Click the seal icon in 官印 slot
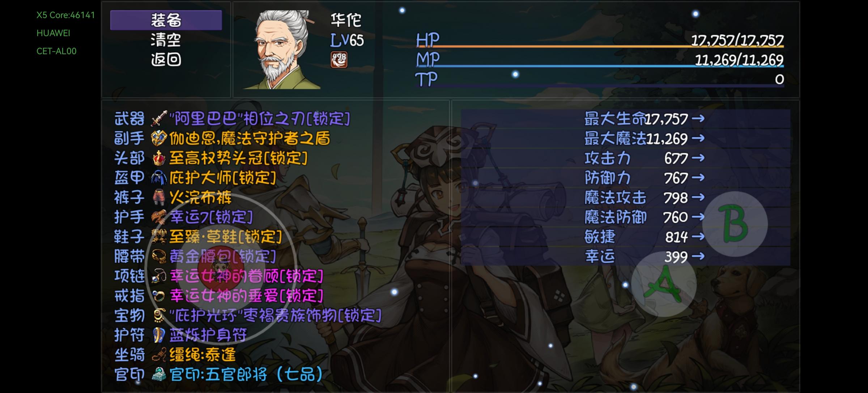The image size is (868, 393). [x=158, y=375]
